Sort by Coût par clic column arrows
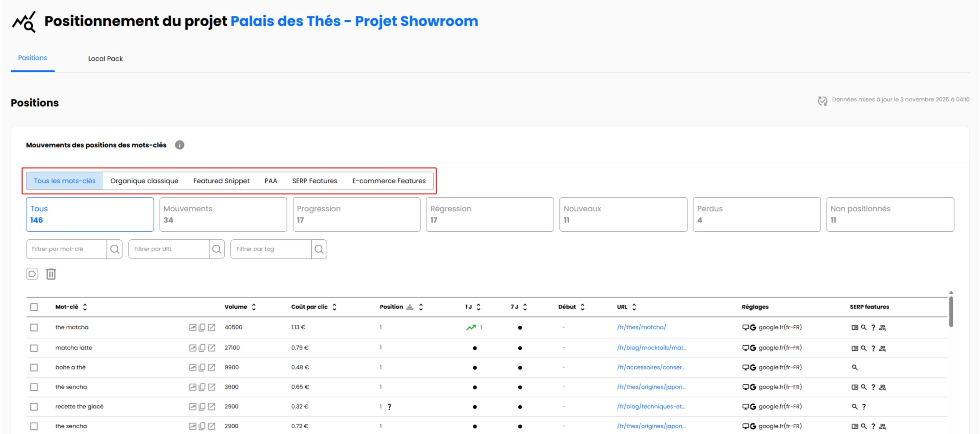Image resolution: width=980 pixels, height=434 pixels. tap(334, 307)
